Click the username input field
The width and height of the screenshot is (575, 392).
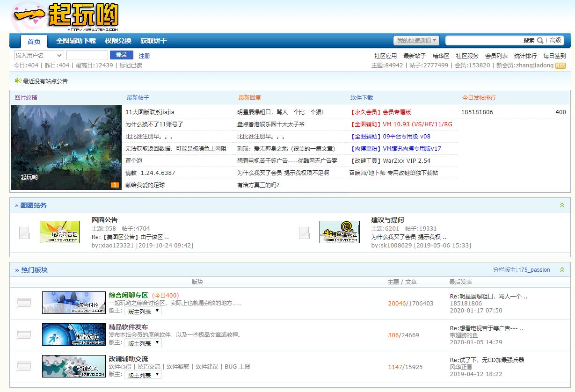(39, 55)
